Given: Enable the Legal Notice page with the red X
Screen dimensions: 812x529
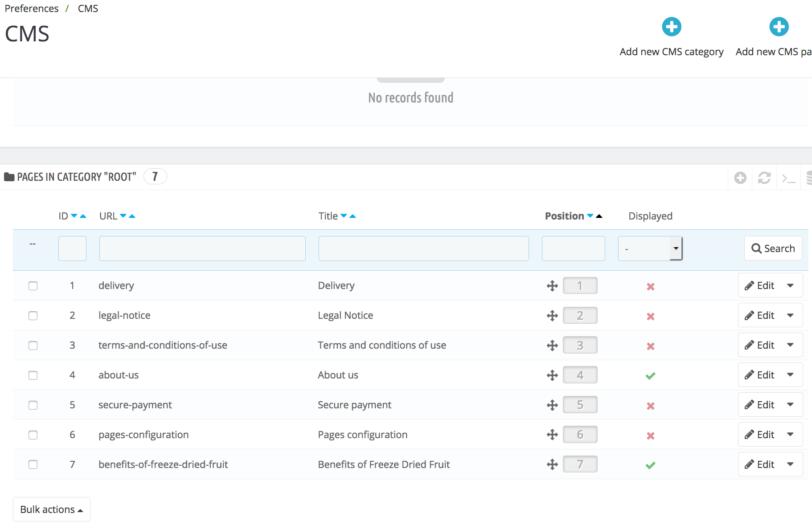Looking at the screenshot, I should [650, 317].
